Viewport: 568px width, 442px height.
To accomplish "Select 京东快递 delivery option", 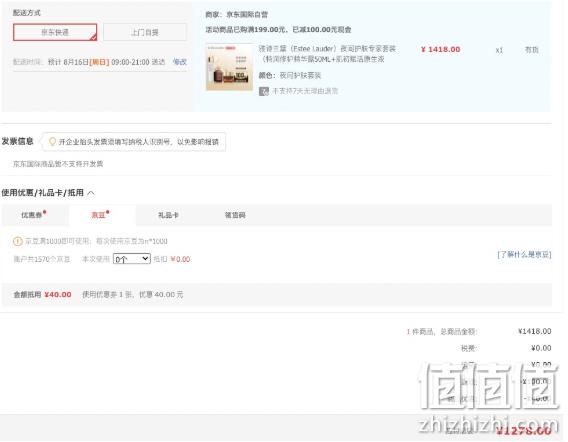I will click(x=55, y=32).
